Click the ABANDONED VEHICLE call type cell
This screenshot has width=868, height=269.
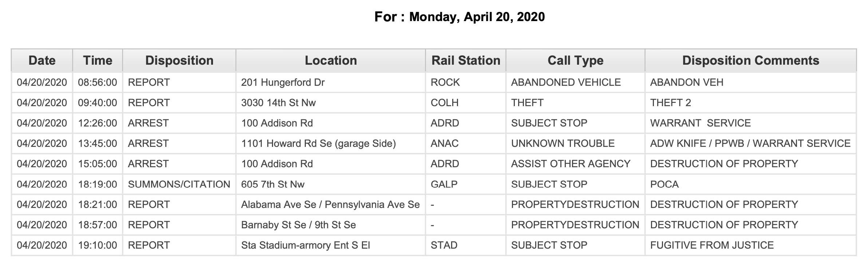tap(575, 82)
